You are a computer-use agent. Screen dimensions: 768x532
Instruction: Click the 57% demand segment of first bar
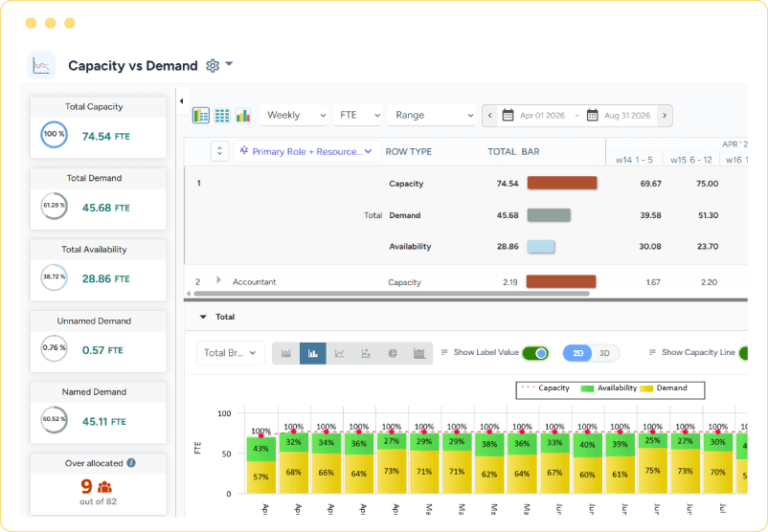tap(260, 477)
